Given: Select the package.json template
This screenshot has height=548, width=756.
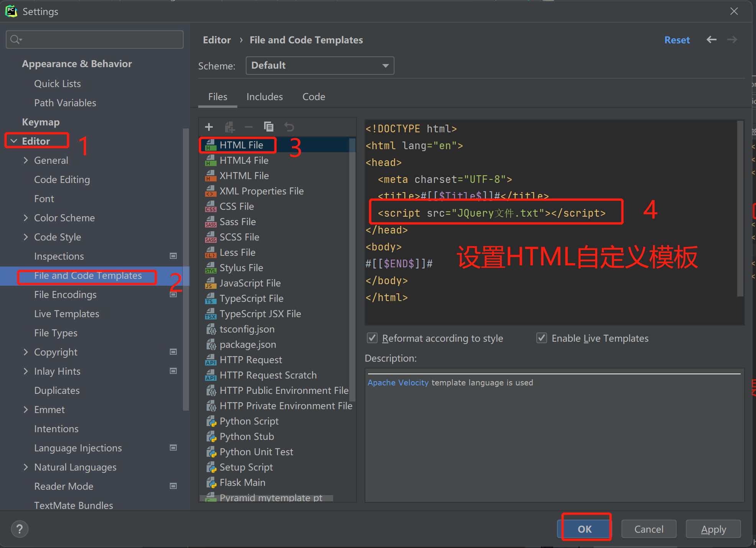Looking at the screenshot, I should pos(278,344).
